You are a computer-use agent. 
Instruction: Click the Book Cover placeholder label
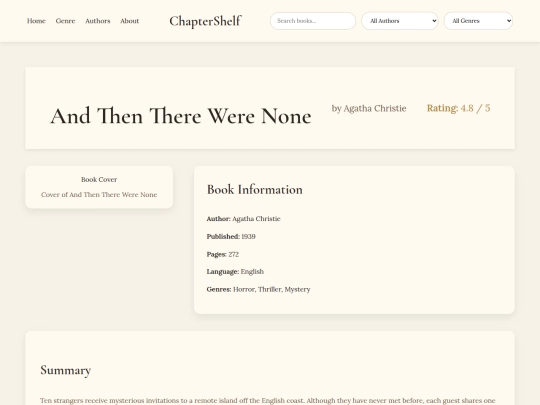[x=99, y=179]
